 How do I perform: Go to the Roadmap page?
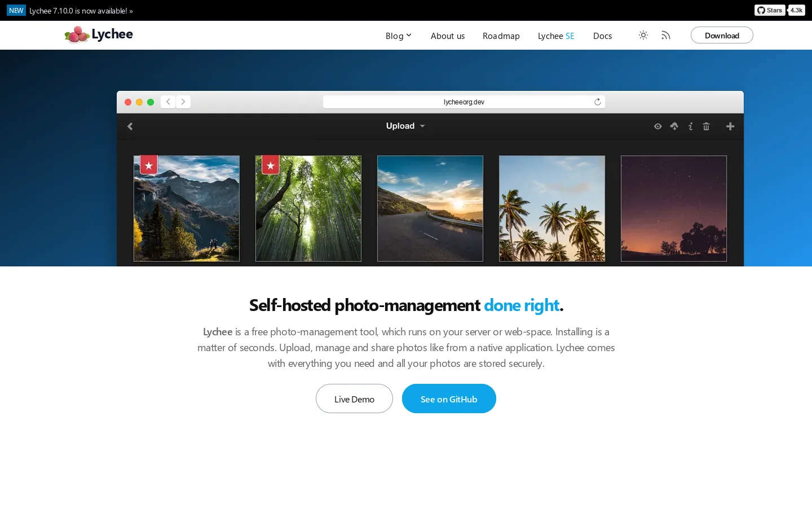pyautogui.click(x=501, y=36)
